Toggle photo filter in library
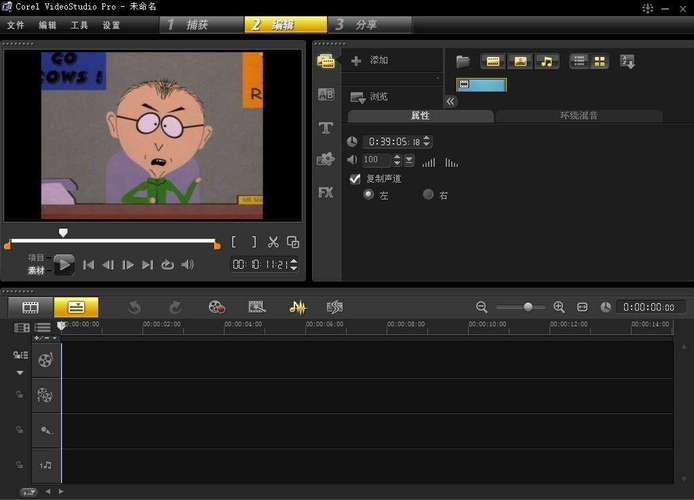 [x=520, y=62]
